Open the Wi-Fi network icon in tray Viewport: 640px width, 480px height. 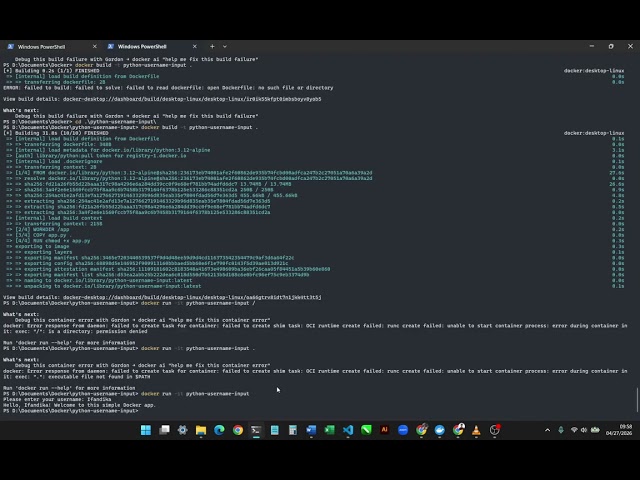pos(574,430)
